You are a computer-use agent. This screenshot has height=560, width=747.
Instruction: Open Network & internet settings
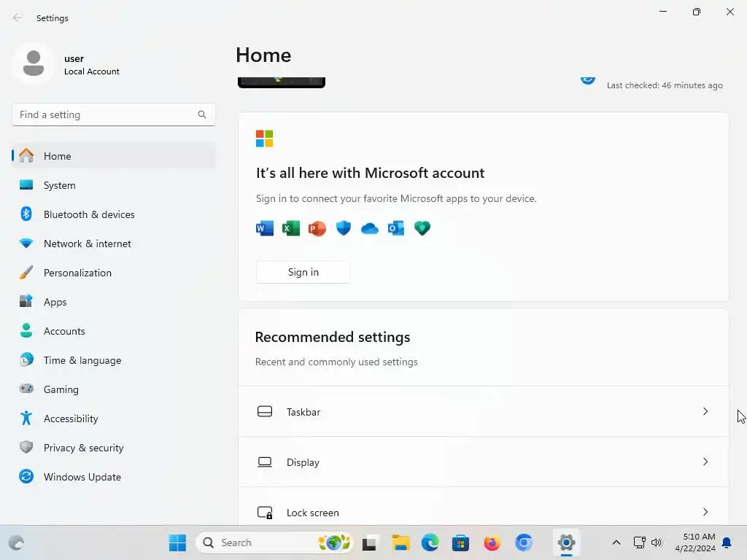pyautogui.click(x=114, y=244)
